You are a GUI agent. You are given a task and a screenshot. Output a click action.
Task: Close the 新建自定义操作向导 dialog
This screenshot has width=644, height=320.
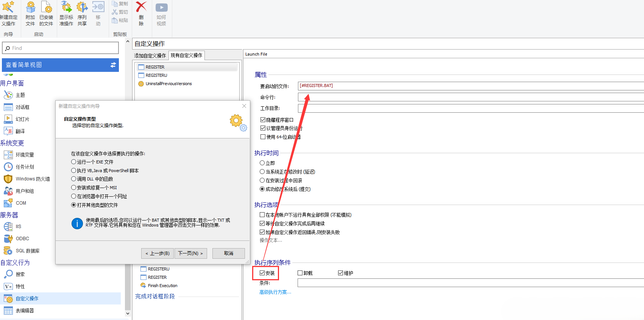point(244,106)
